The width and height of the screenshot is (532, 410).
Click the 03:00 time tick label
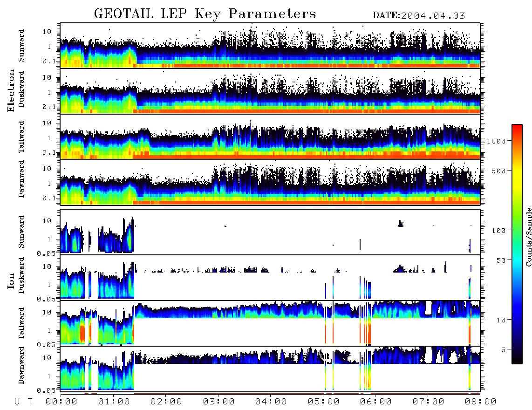pyautogui.click(x=219, y=402)
